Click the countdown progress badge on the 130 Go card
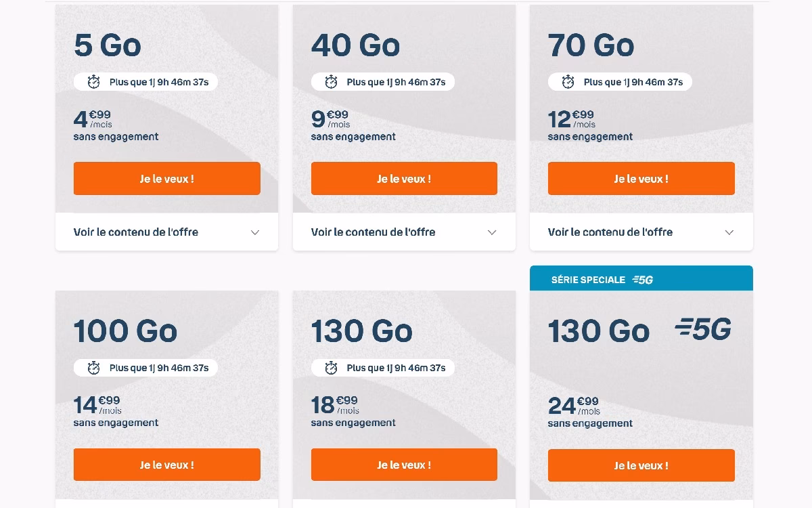Image resolution: width=812 pixels, height=508 pixels. pos(382,368)
